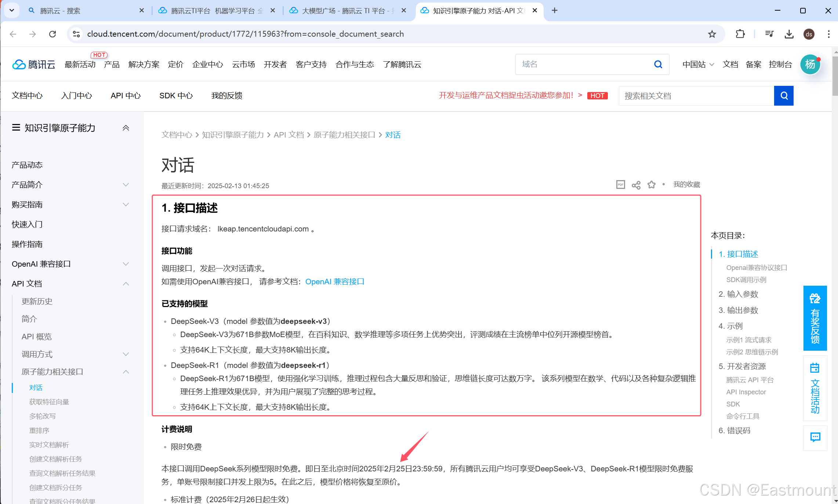Screen dimensions: 838x504
Task: Favorite this document with star icon
Action: pyautogui.click(x=651, y=185)
